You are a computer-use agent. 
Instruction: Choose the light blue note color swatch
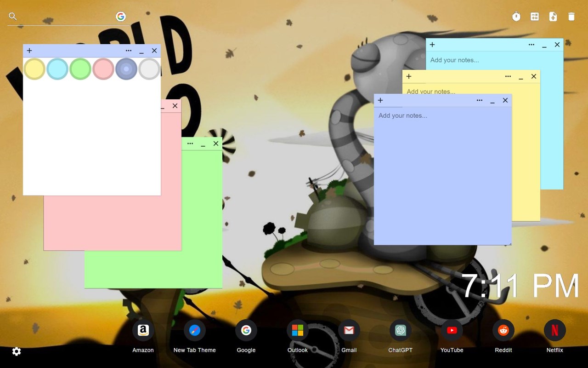[57, 69]
